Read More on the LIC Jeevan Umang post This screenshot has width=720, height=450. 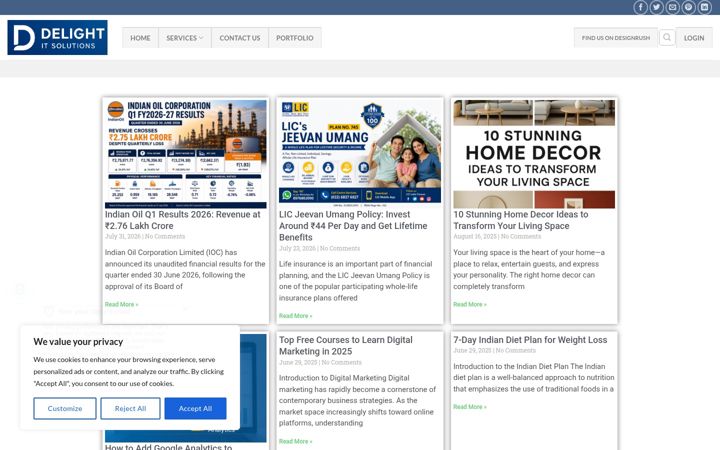[295, 316]
